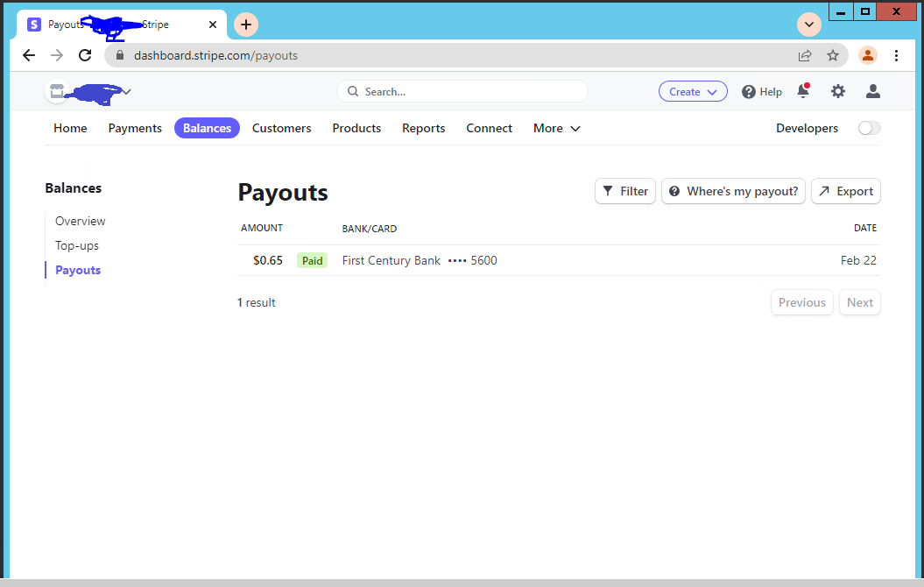Open the Customers tab
924x587 pixels.
click(282, 128)
